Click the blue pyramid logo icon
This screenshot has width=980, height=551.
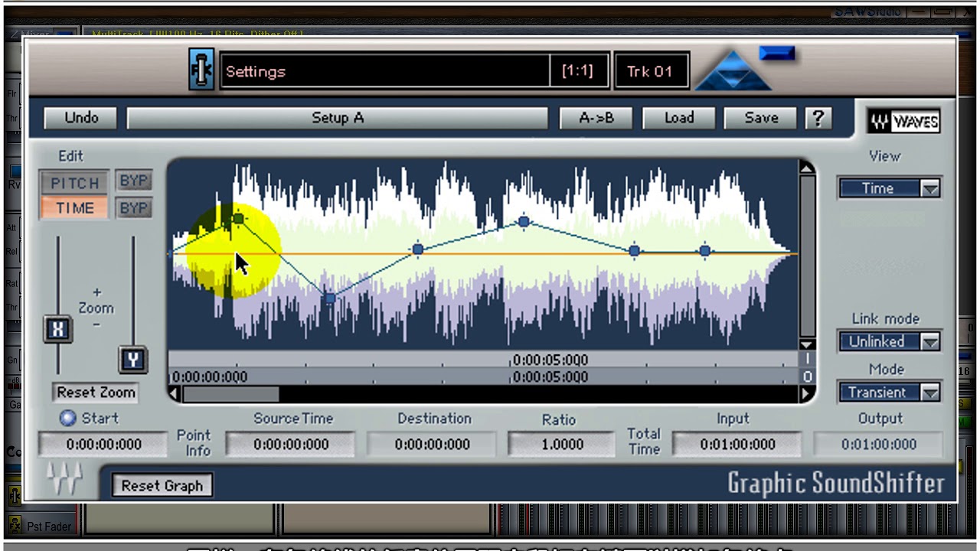(733, 71)
